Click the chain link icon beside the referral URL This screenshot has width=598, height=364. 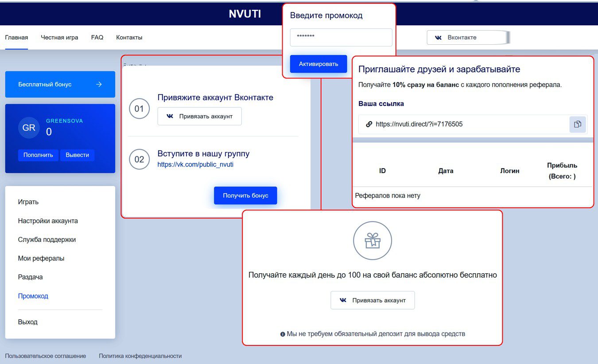click(x=369, y=124)
